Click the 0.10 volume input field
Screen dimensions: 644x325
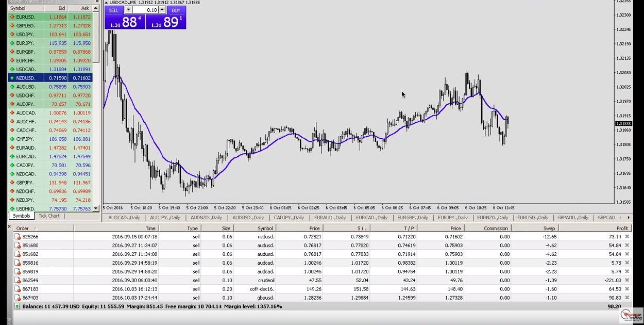click(x=146, y=10)
